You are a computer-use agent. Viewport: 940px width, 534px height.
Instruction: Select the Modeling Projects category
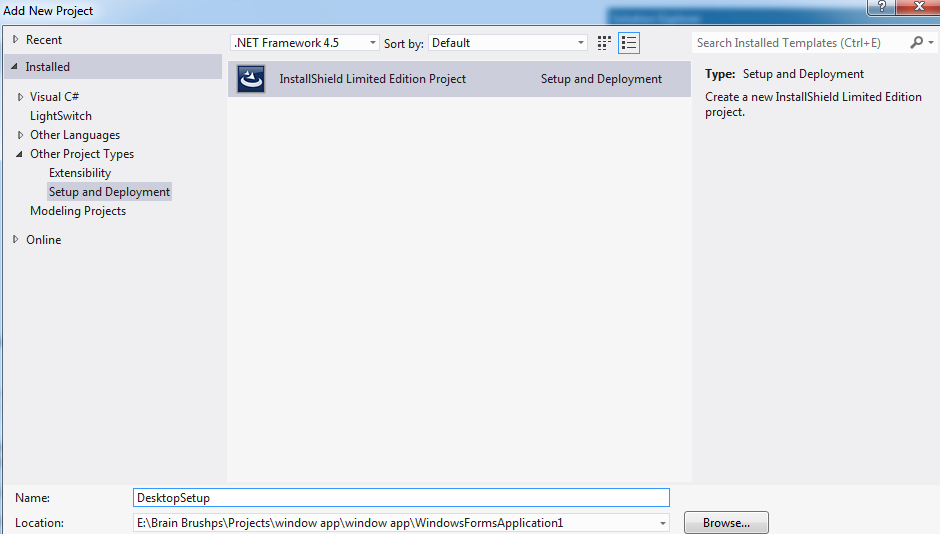[x=78, y=211]
